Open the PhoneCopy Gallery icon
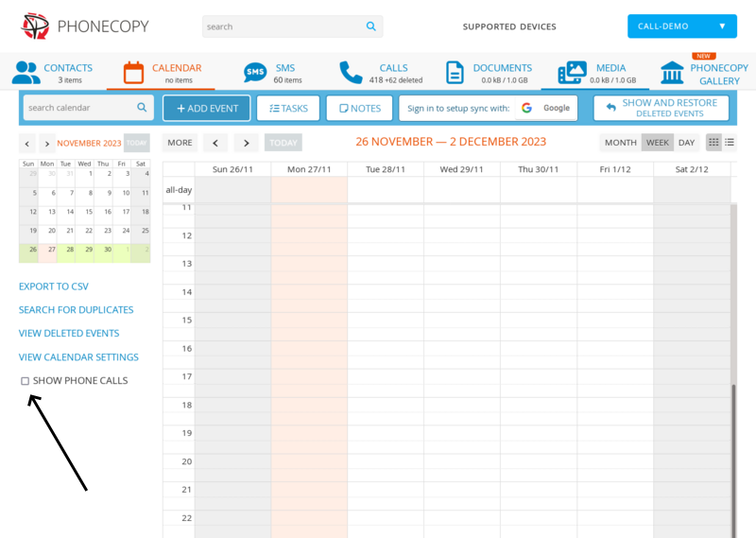756x538 pixels. pos(673,73)
